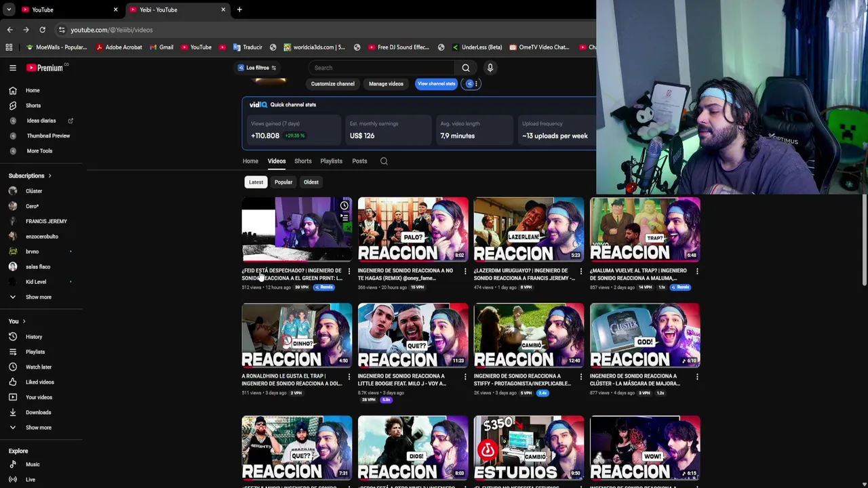This screenshot has height=488, width=868.
Task: Open options menu for LITTLE BOOGIE video
Action: pyautogui.click(x=465, y=377)
